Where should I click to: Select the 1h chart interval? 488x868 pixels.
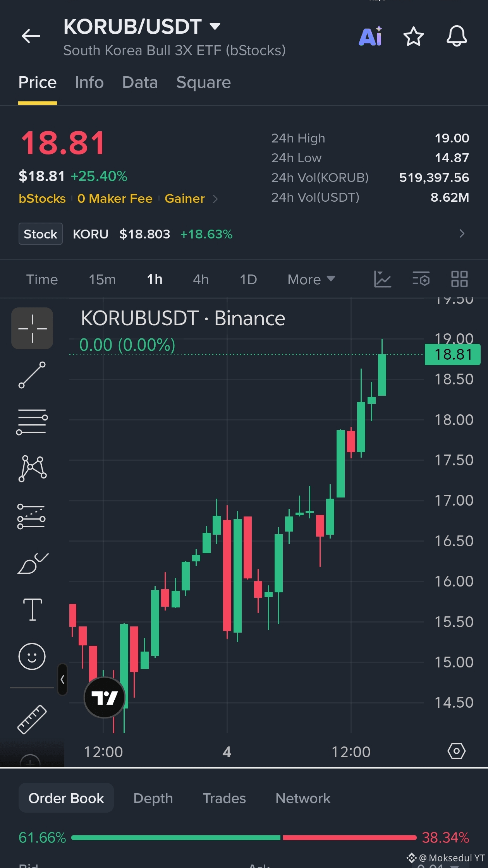(x=155, y=280)
